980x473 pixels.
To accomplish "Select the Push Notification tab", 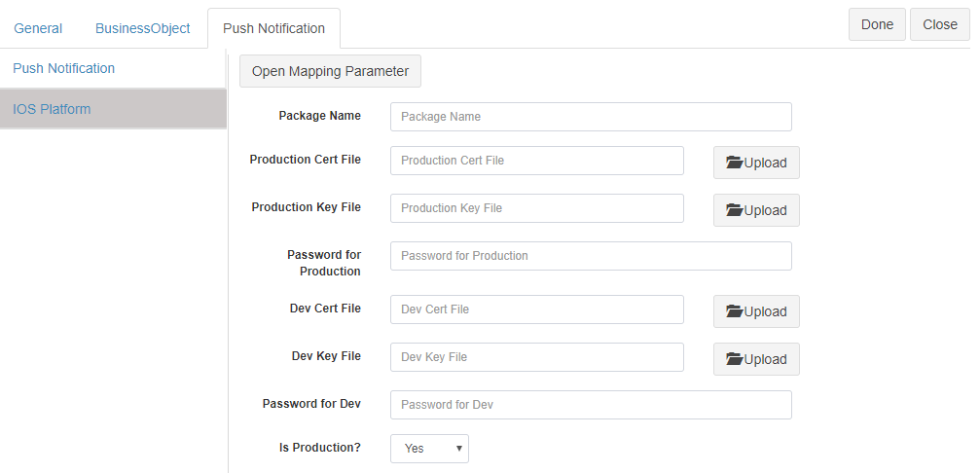I will point(273,28).
